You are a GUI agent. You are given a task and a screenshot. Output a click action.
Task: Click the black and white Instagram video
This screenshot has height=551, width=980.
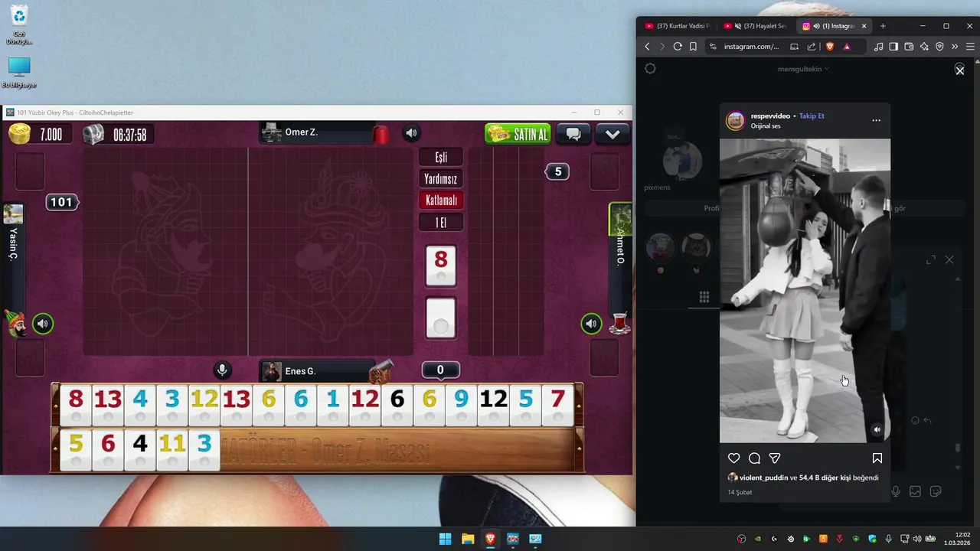pos(805,290)
